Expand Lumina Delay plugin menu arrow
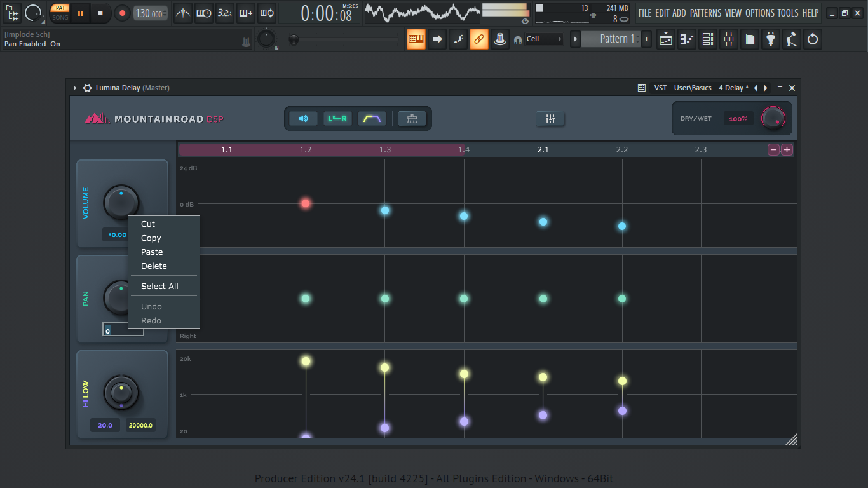The image size is (868, 488). pyautogui.click(x=75, y=88)
